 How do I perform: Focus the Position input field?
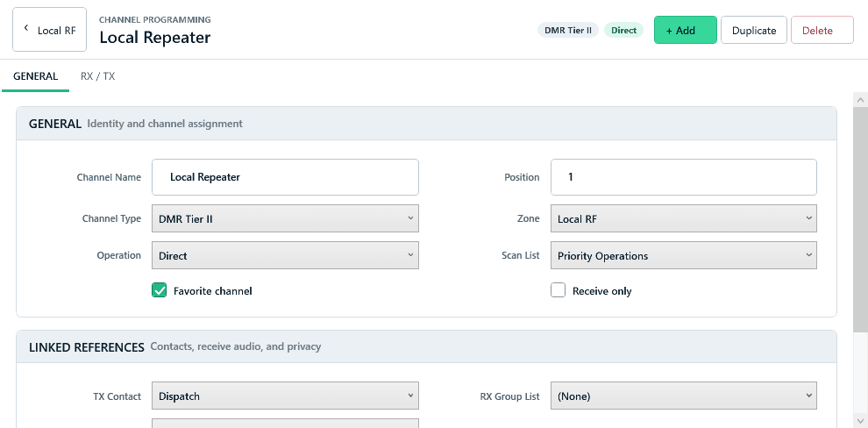(684, 177)
